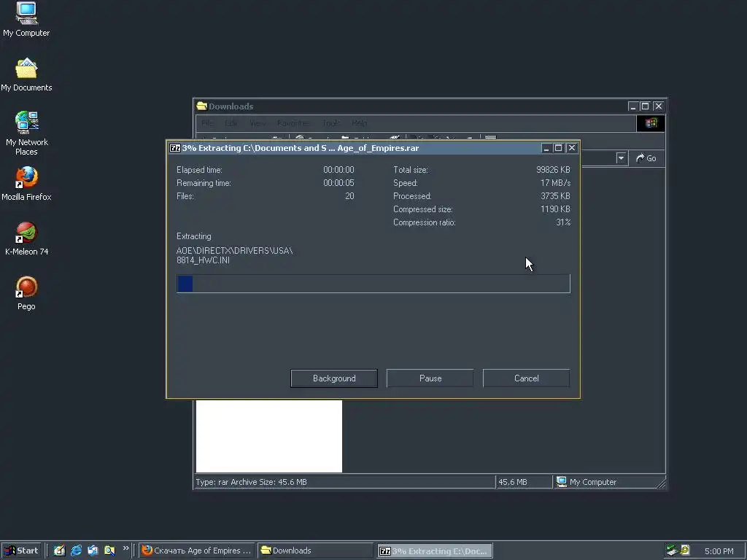Click the extracting file name 8814_HWC.INI
The width and height of the screenshot is (747, 560).
[203, 260]
